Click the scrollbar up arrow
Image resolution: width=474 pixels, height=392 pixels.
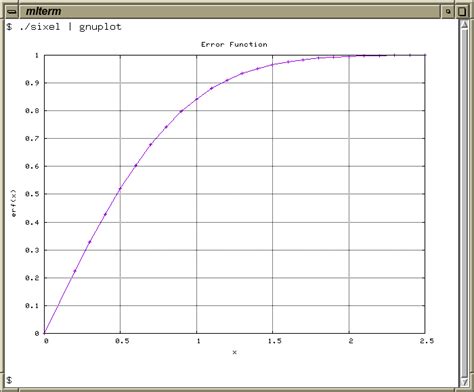(x=464, y=25)
